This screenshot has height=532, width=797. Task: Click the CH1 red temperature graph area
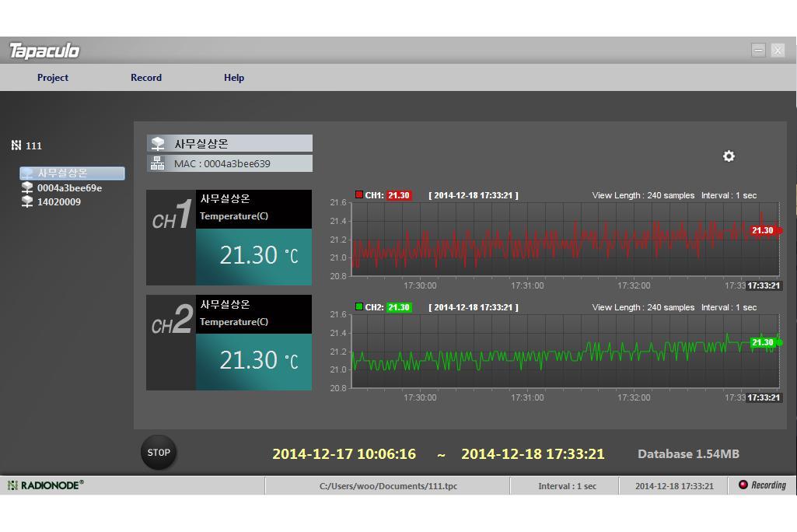[565, 239]
